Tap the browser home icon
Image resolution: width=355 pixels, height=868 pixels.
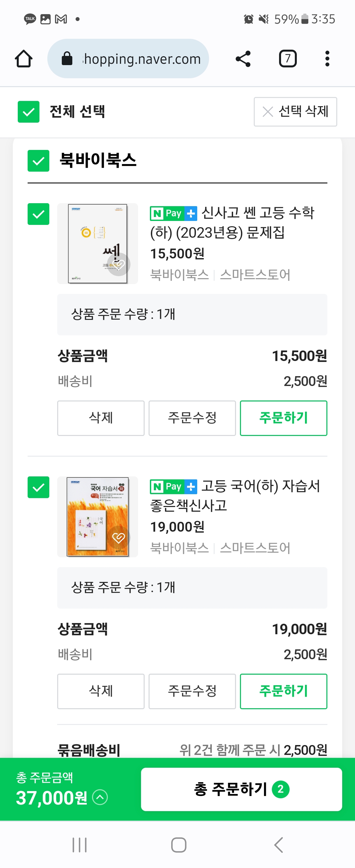coord(24,59)
